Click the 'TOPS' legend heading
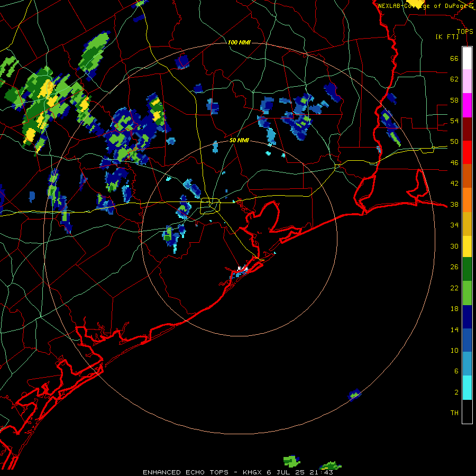Screen dimensions: 476x476 pos(465,31)
